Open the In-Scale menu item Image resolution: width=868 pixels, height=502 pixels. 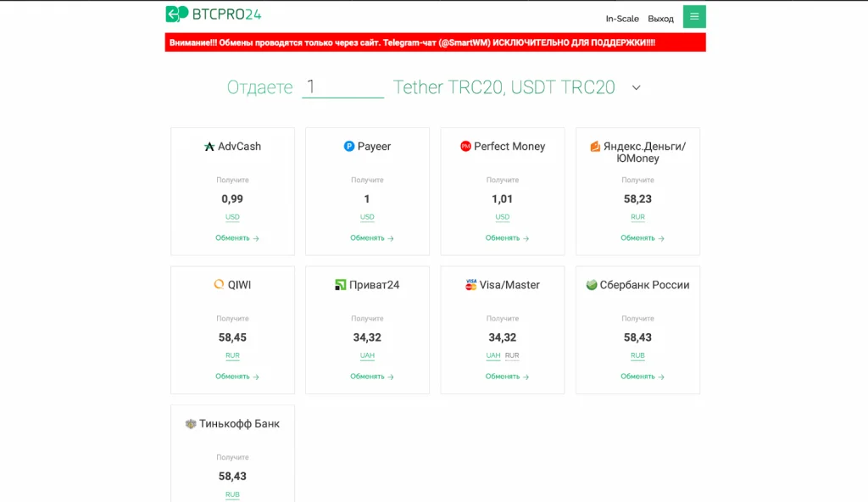[622, 19]
